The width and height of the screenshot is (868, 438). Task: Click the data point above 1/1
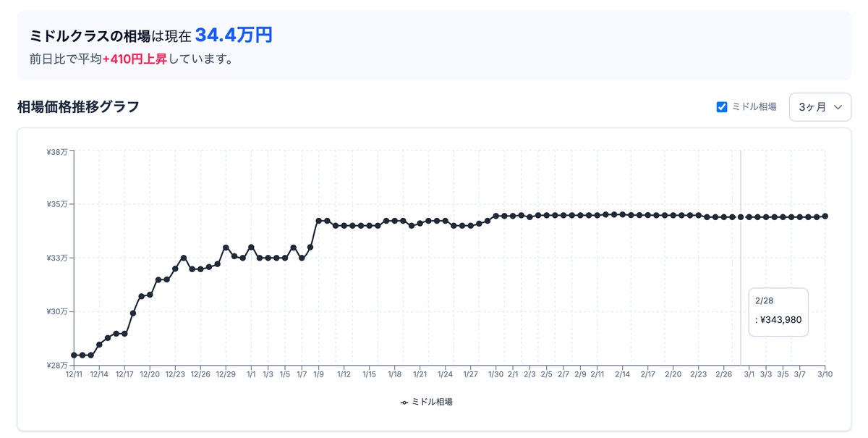pos(251,247)
